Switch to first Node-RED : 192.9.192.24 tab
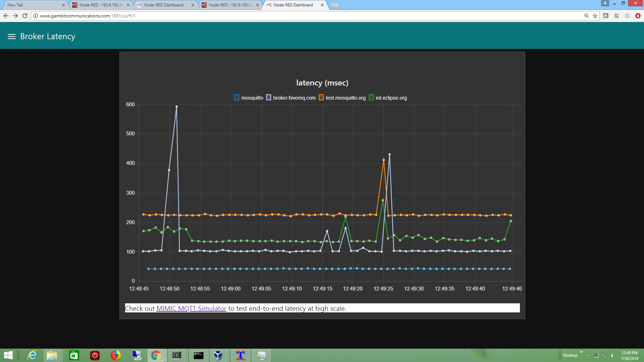The image size is (644, 362). click(101, 5)
